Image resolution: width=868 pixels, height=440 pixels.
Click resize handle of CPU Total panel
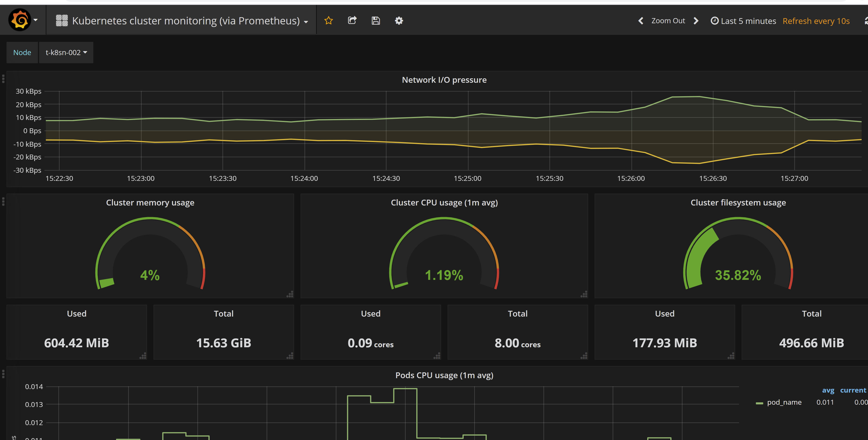(584, 355)
